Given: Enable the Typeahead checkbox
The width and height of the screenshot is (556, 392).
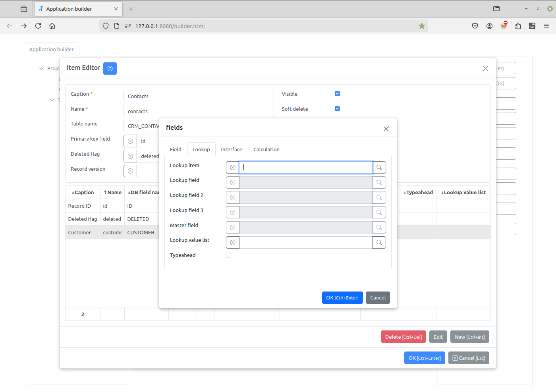Looking at the screenshot, I should pos(228,255).
